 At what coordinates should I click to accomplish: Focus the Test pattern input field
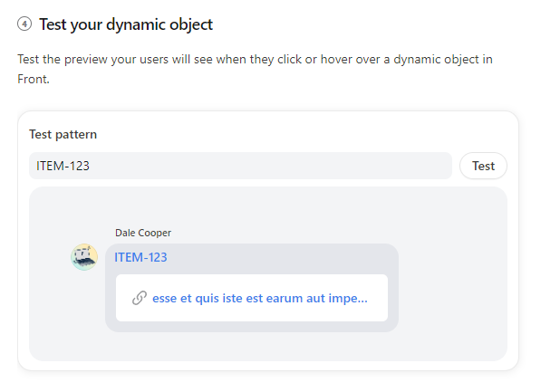[x=240, y=166]
